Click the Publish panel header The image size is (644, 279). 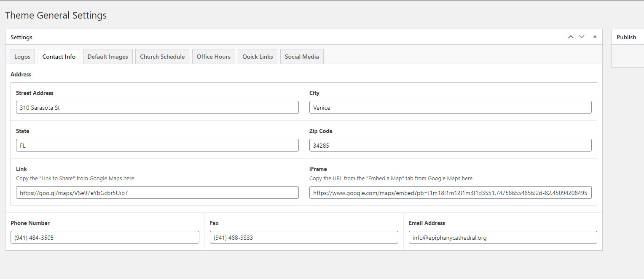pos(627,37)
